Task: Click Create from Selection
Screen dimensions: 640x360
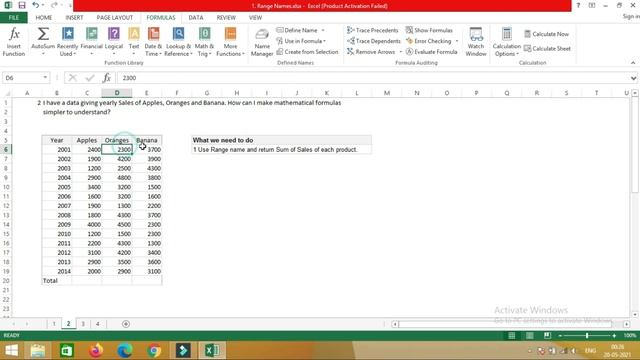Action: [307, 52]
